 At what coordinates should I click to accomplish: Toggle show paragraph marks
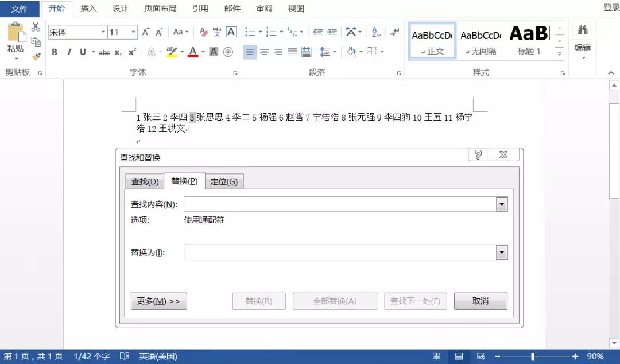click(394, 32)
